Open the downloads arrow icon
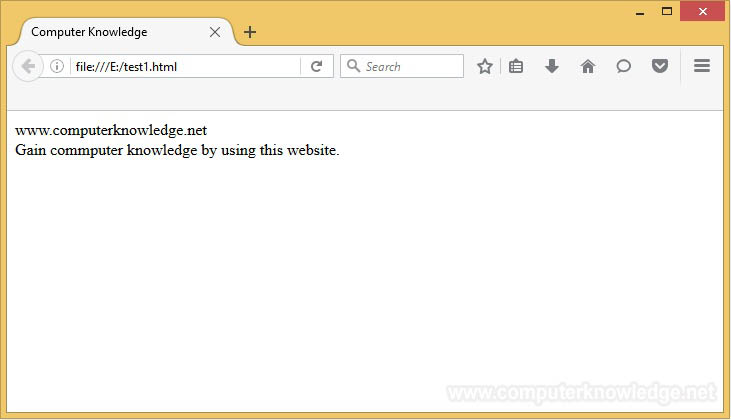This screenshot has width=731, height=420. 552,66
